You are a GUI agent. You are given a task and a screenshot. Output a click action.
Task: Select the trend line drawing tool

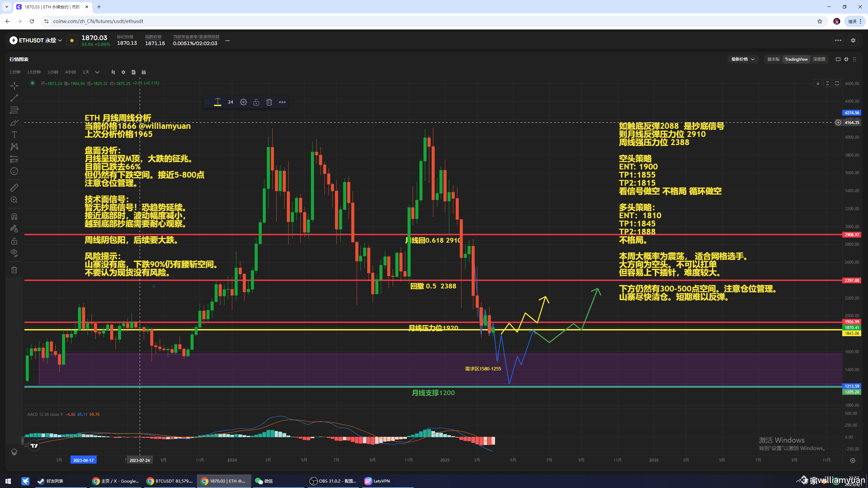pyautogui.click(x=14, y=98)
